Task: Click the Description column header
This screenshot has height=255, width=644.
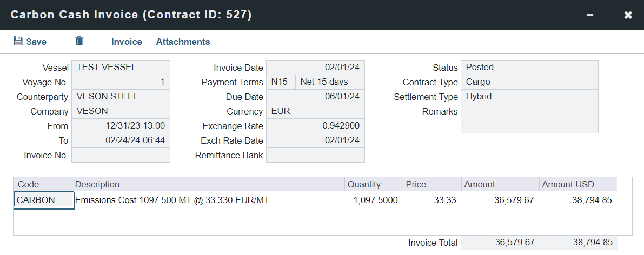Action: point(209,184)
